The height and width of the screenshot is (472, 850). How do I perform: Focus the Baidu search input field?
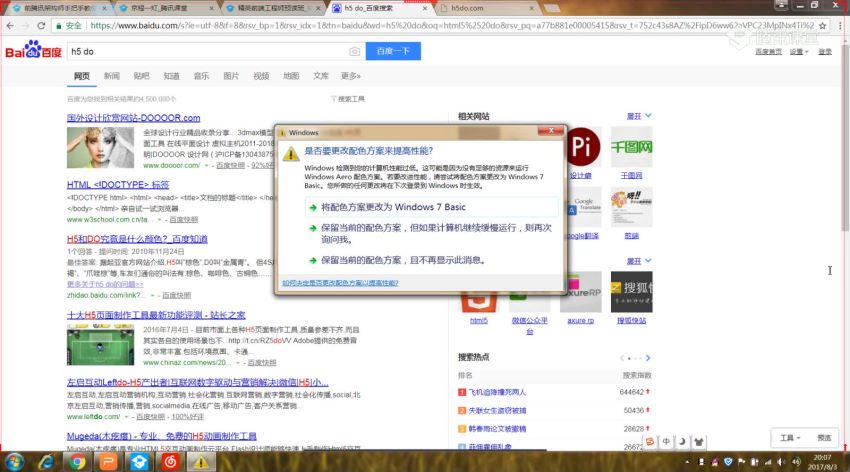(209, 51)
